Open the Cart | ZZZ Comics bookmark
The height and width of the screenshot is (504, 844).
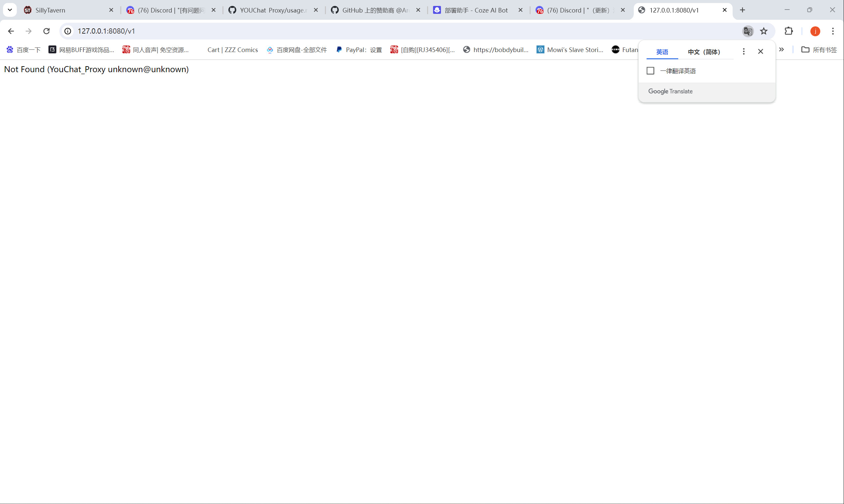coord(232,50)
